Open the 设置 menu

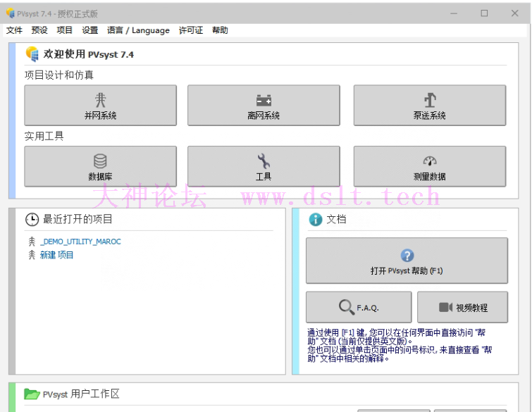tap(90, 30)
